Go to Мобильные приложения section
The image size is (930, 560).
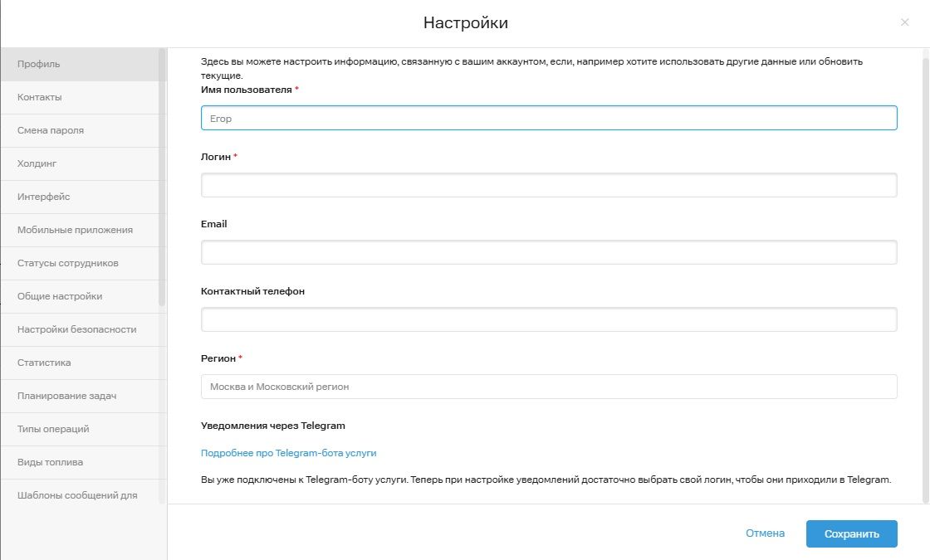(75, 230)
